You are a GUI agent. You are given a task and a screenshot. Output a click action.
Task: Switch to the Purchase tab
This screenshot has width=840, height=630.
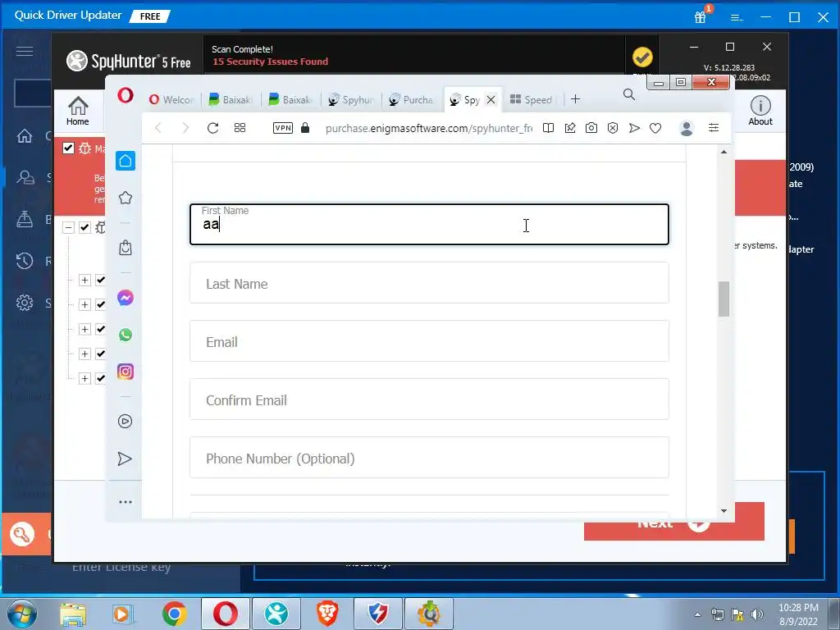pos(412,99)
